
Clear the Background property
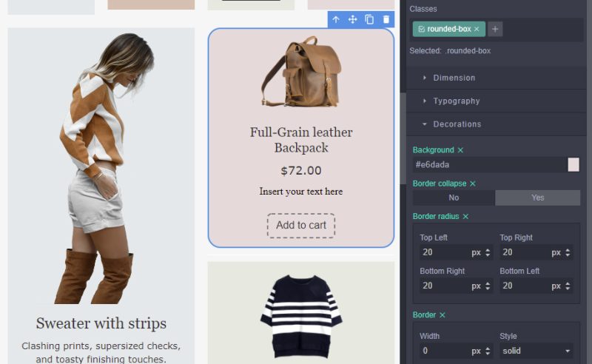(460, 150)
